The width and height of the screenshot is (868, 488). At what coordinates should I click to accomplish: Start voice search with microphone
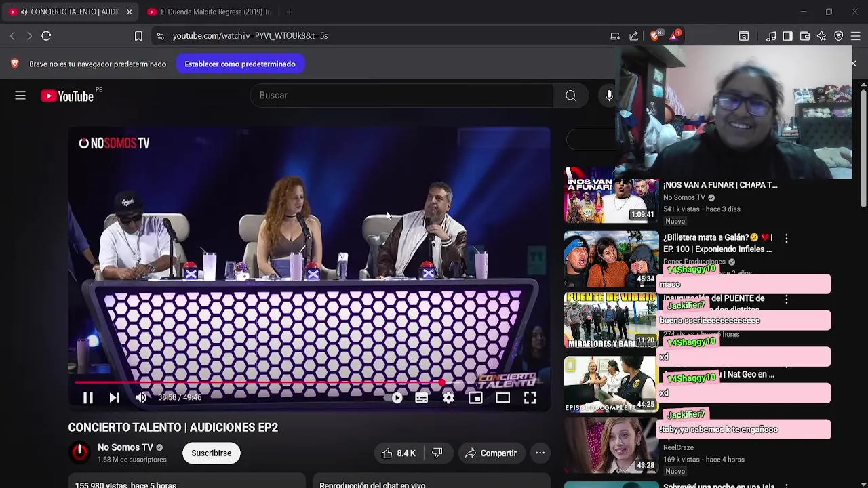click(609, 96)
